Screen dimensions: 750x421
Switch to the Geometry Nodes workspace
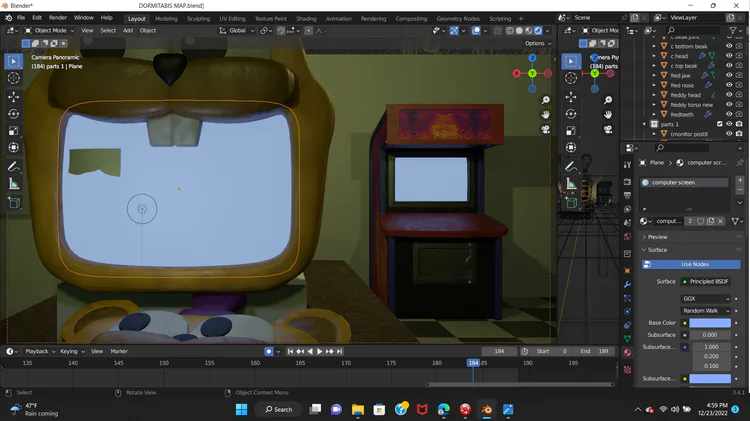tap(458, 19)
